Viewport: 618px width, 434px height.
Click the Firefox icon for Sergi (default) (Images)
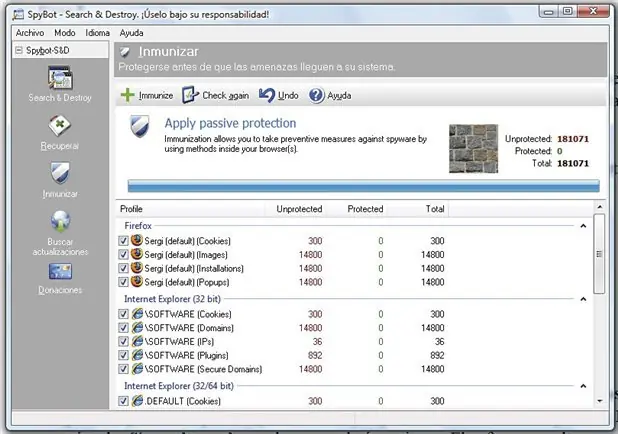[x=137, y=254]
